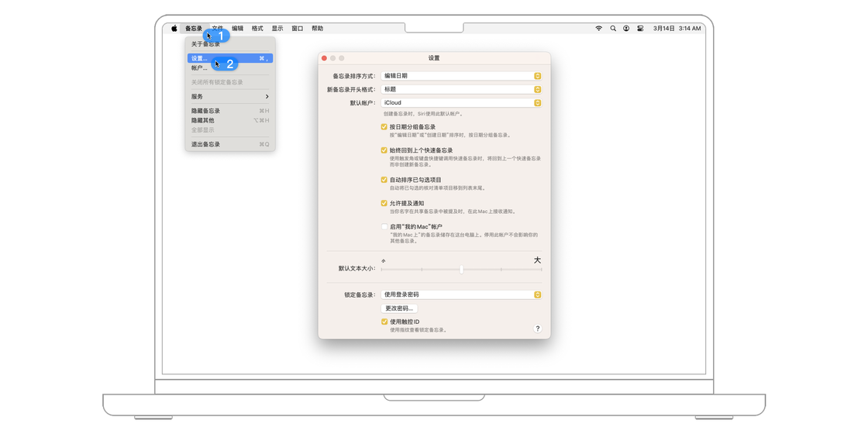
Task: Click the date and time in menu bar
Action: click(677, 29)
